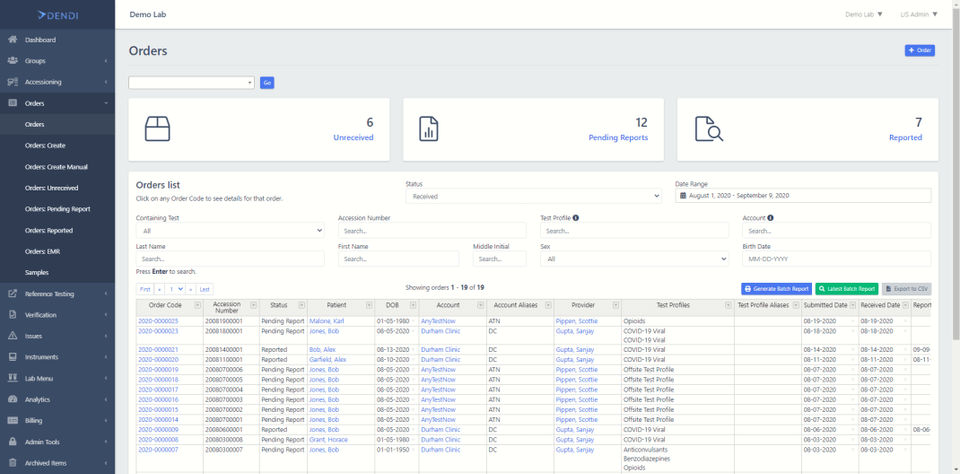
Task: Open provider link Pippen, Scottie in first row
Action: click(577, 321)
